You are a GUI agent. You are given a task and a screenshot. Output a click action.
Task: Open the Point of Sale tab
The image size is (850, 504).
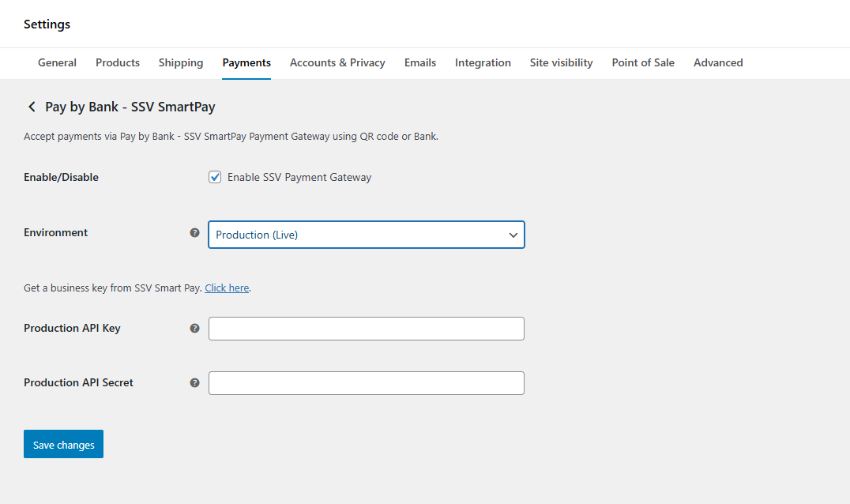coord(642,62)
